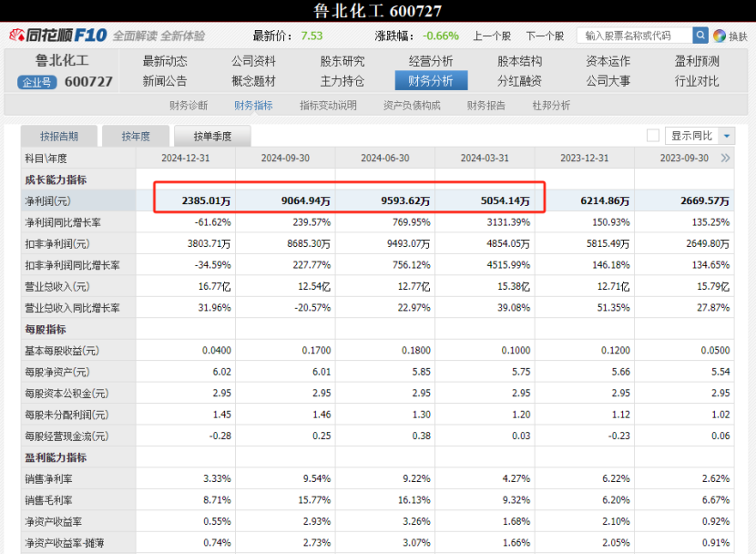Select the 销售净利率 row label
The width and height of the screenshot is (756, 554).
(48, 478)
